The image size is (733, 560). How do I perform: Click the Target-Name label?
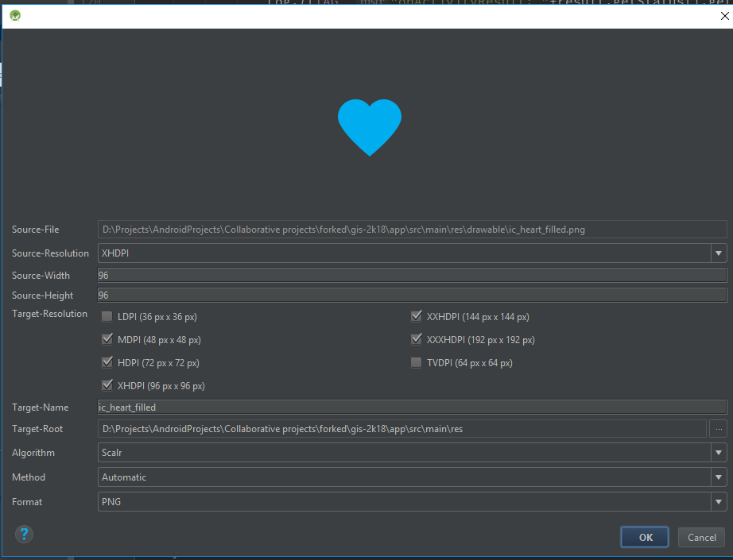[x=40, y=407]
